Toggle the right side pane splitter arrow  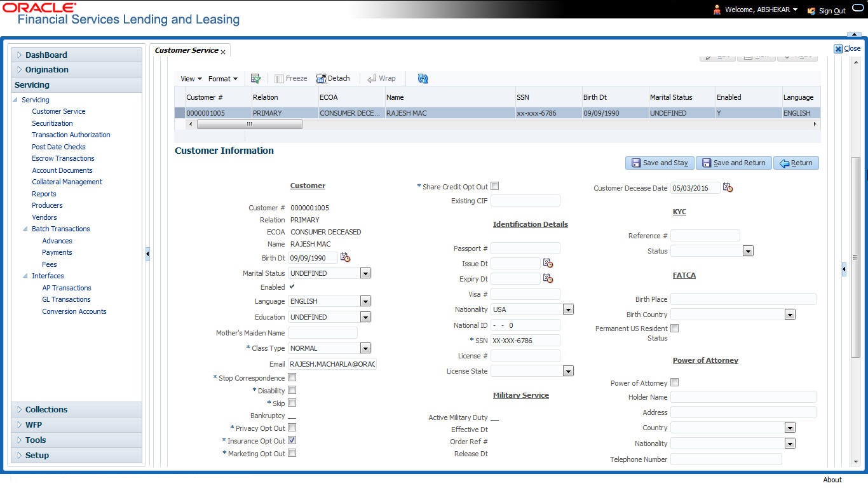pyautogui.click(x=844, y=269)
